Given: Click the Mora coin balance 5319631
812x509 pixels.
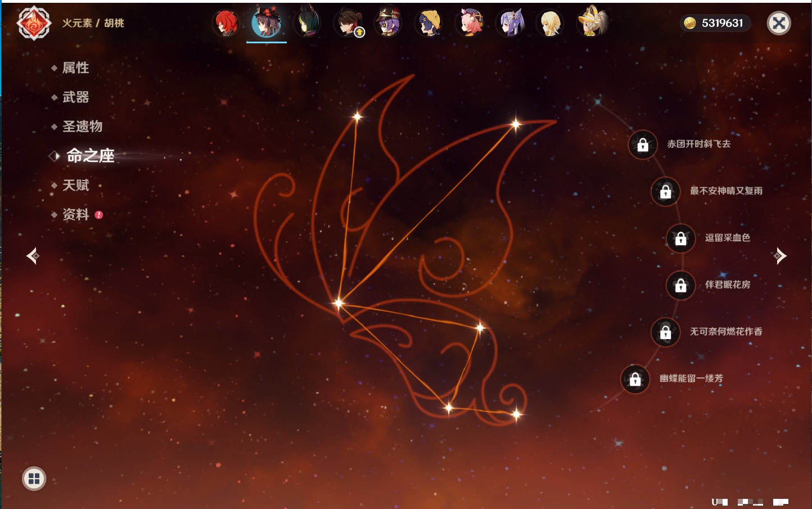Looking at the screenshot, I should pyautogui.click(x=715, y=23).
